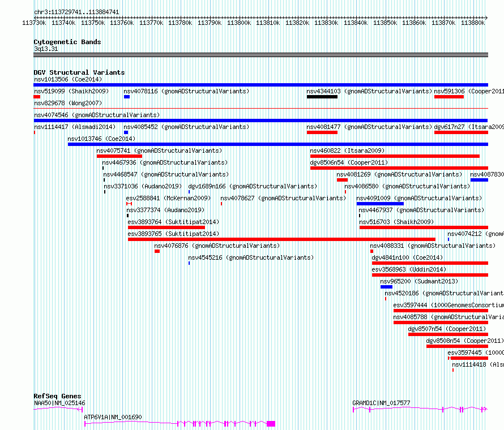Click the 113800k ruler position
Image resolution: width=504 pixels, height=430 pixels.
click(239, 23)
